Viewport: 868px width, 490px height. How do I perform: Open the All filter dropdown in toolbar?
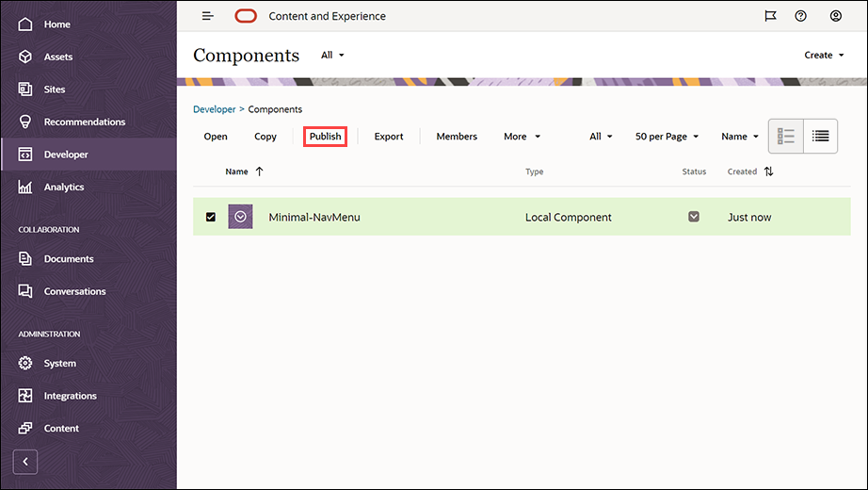point(601,137)
